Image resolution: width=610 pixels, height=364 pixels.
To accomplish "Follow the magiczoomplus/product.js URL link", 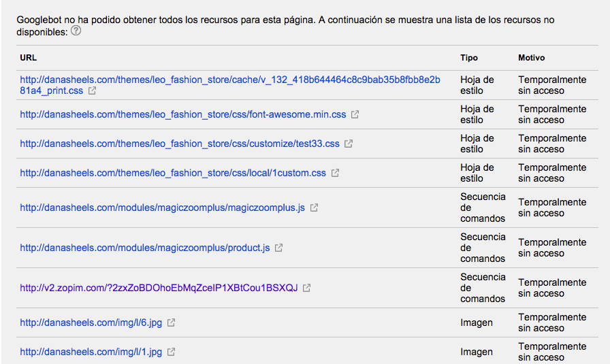I will pyautogui.click(x=145, y=248).
